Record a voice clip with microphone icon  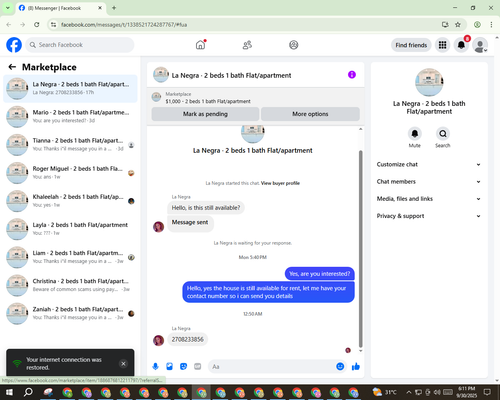point(155,367)
